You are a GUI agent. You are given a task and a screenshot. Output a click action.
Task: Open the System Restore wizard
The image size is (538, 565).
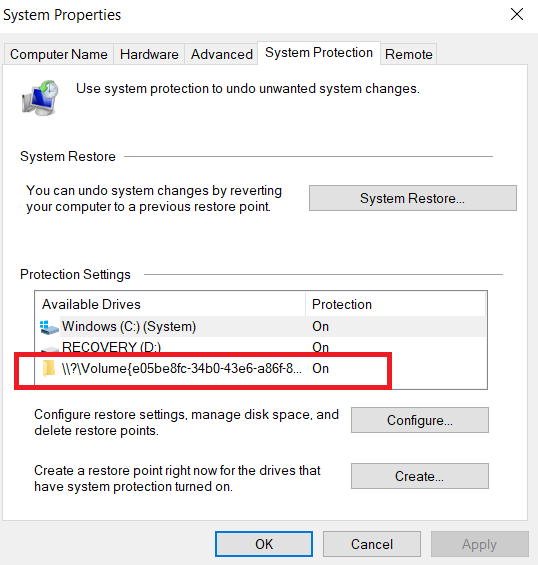point(413,198)
